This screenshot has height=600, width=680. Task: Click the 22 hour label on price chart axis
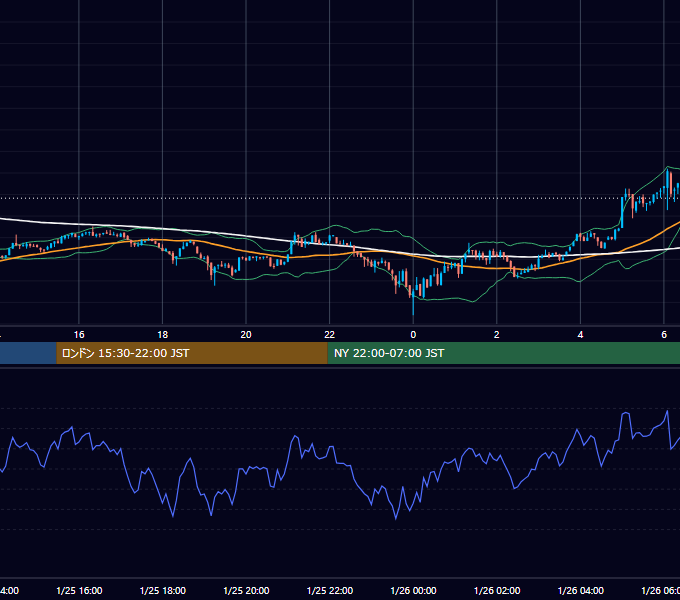(330, 335)
